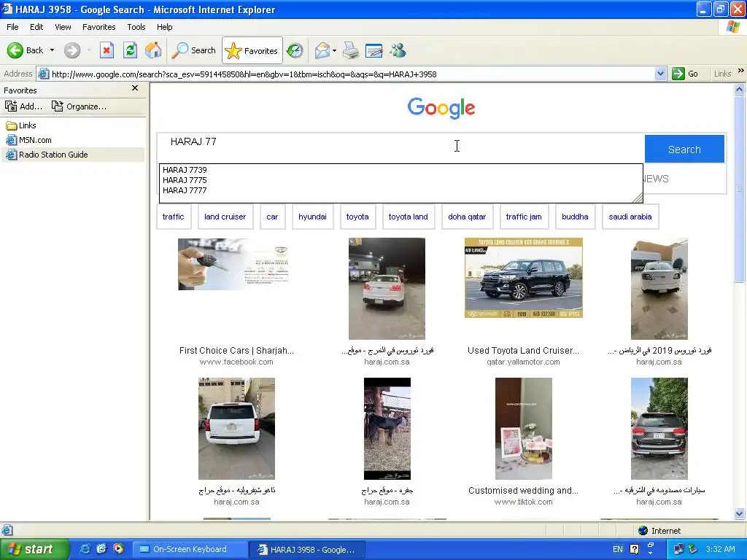This screenshot has height=560, width=747.
Task: Click the land cruiser filter chip
Action: 225,217
